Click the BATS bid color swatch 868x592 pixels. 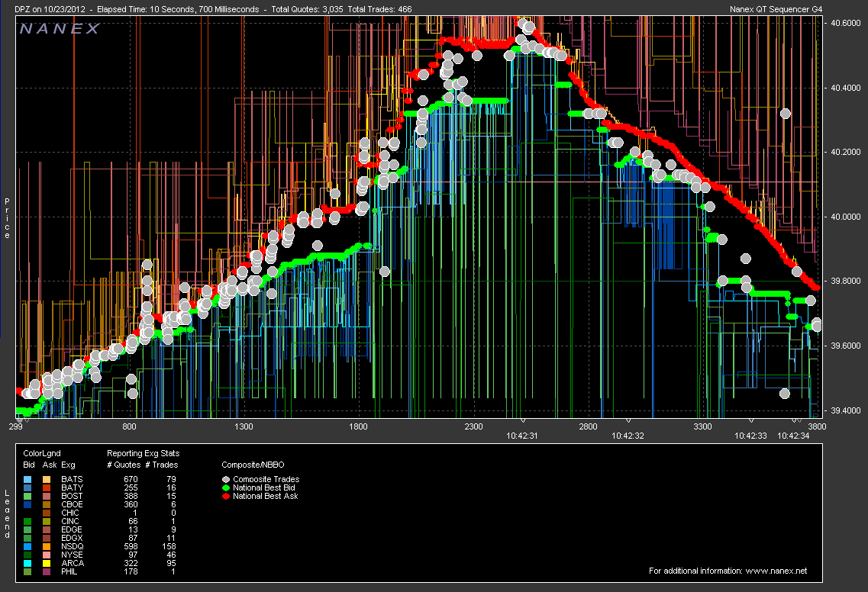27,479
